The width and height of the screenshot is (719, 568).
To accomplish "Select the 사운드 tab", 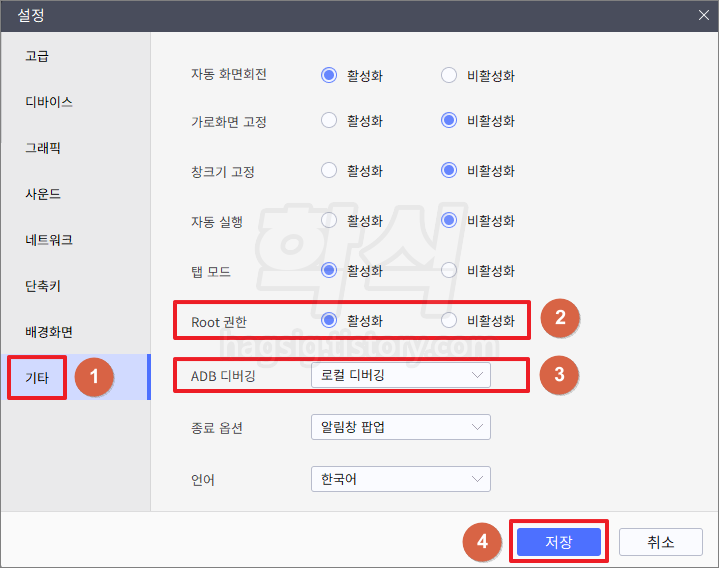I will [x=43, y=194].
